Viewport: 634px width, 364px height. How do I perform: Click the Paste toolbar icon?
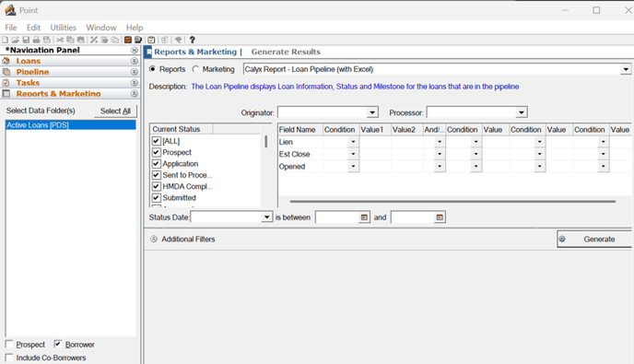tap(81, 40)
